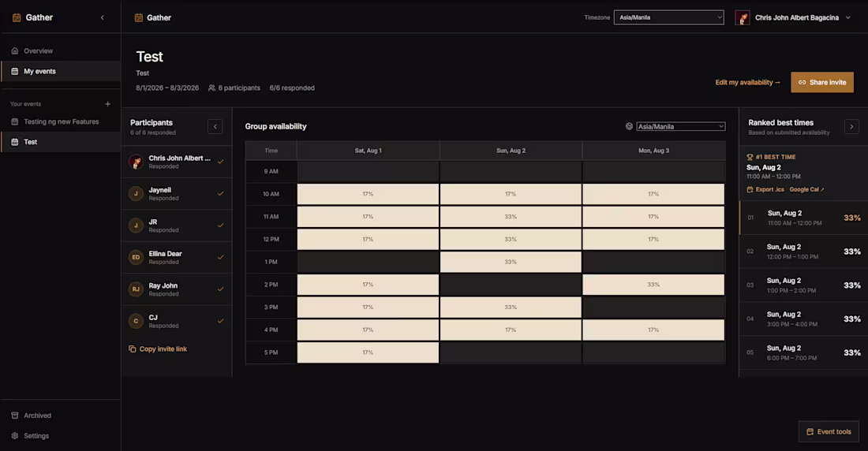Click the user profile avatar in the top bar
The width and height of the screenshot is (868, 451).
[743, 17]
